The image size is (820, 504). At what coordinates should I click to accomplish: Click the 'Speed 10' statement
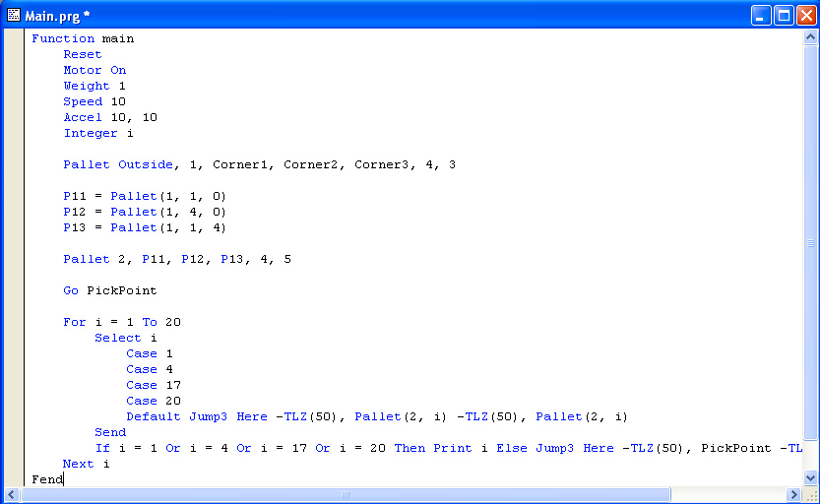[x=95, y=101]
